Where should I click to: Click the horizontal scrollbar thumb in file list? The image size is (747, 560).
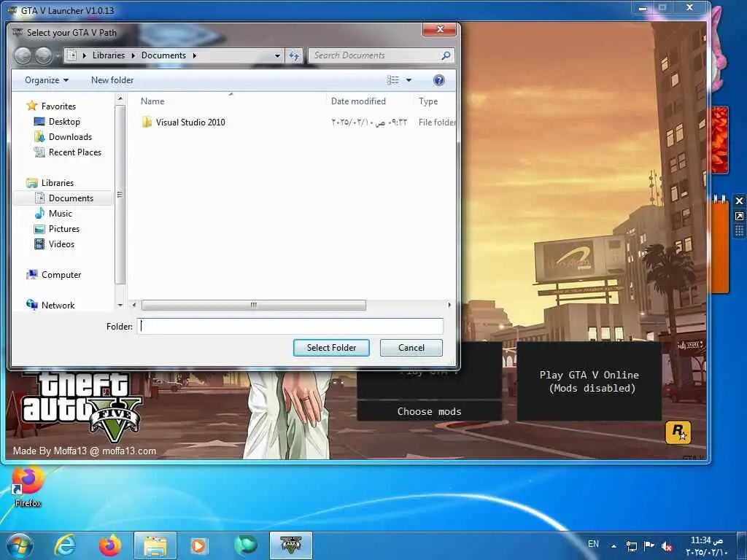[x=253, y=305]
